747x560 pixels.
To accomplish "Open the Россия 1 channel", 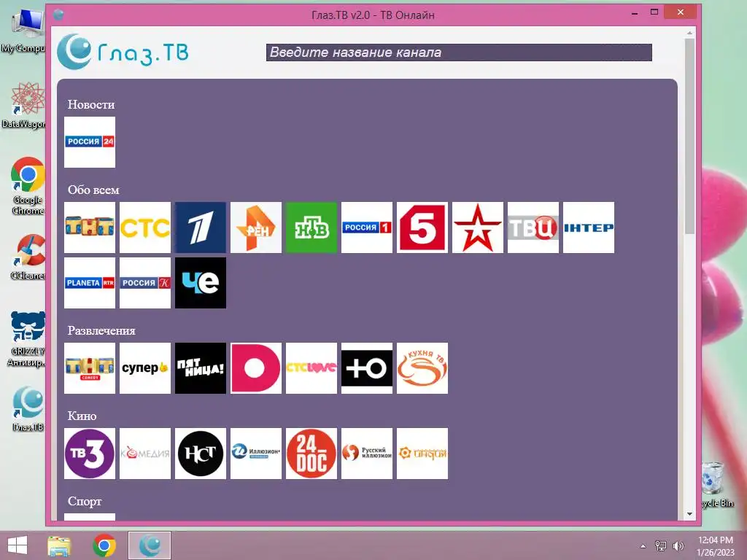I will pyautogui.click(x=367, y=227).
